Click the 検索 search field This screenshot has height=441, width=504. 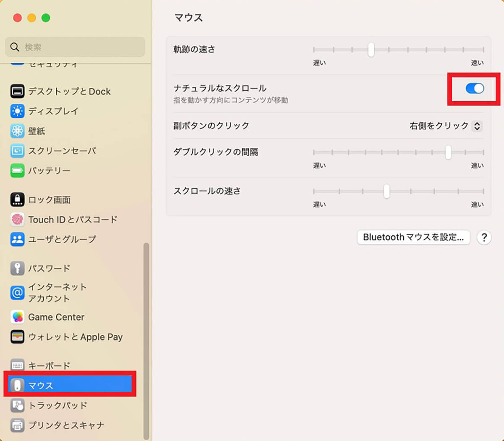(76, 47)
